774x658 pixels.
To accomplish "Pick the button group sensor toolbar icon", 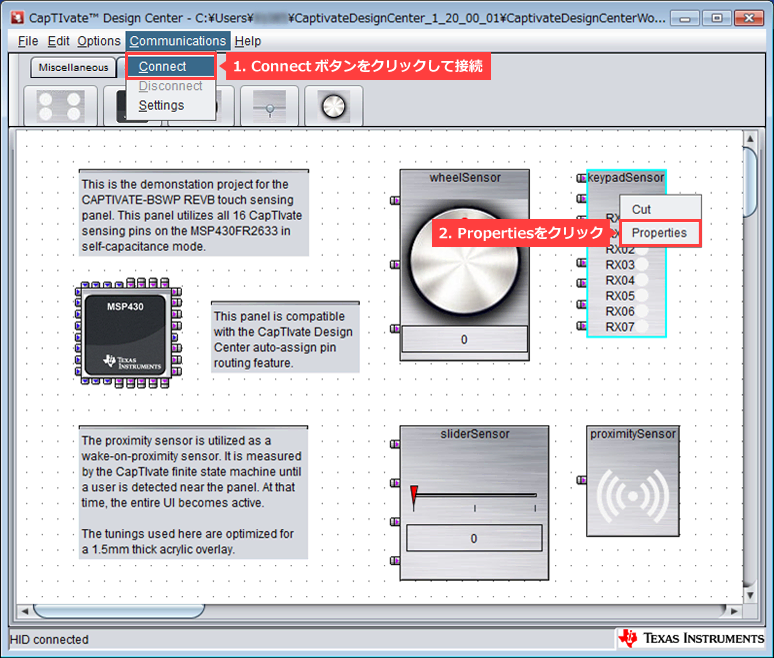I will [x=61, y=106].
